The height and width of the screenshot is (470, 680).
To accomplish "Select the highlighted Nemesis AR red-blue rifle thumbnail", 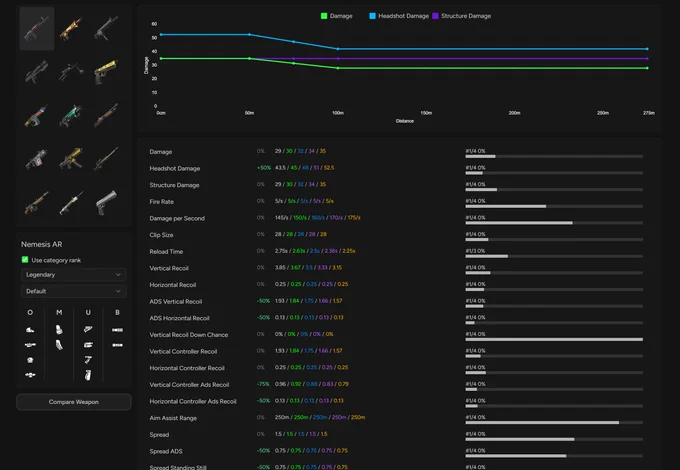I will click(37, 29).
